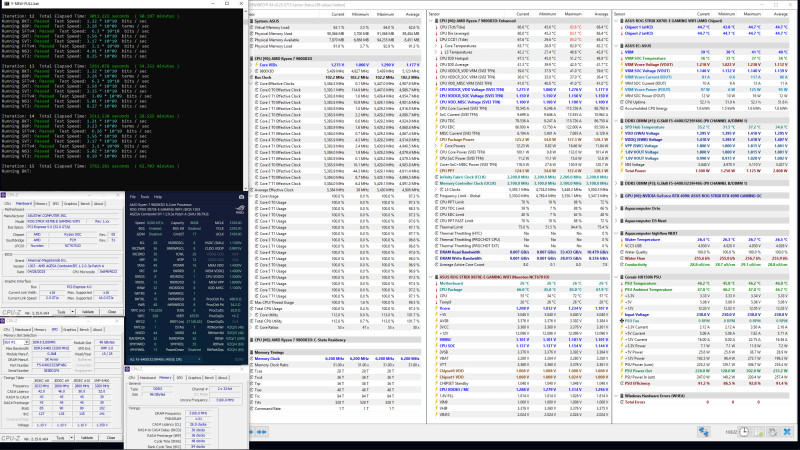This screenshot has width=800, height=450.
Task: Click the ROG logo in ZenTimings
Action: [239, 209]
